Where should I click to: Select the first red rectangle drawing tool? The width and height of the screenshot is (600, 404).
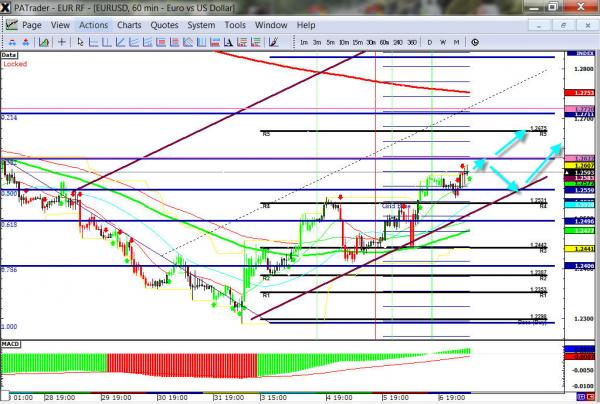(x=161, y=42)
